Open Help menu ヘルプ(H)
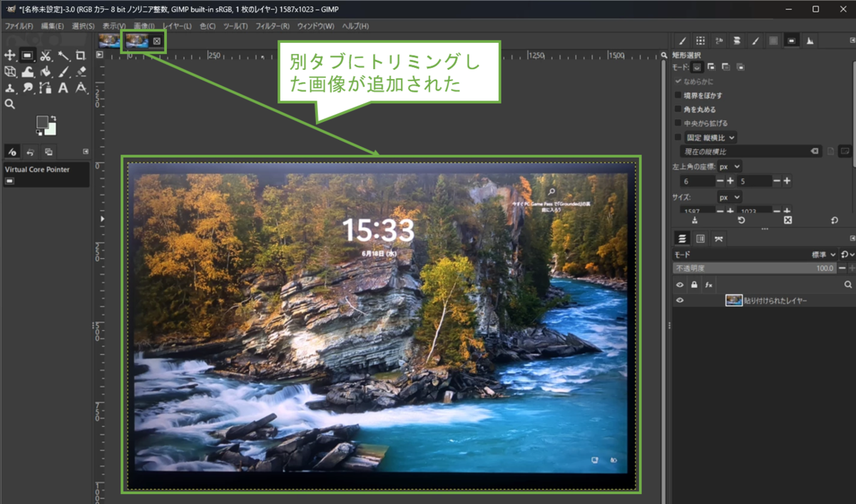The image size is (856, 504). click(355, 26)
